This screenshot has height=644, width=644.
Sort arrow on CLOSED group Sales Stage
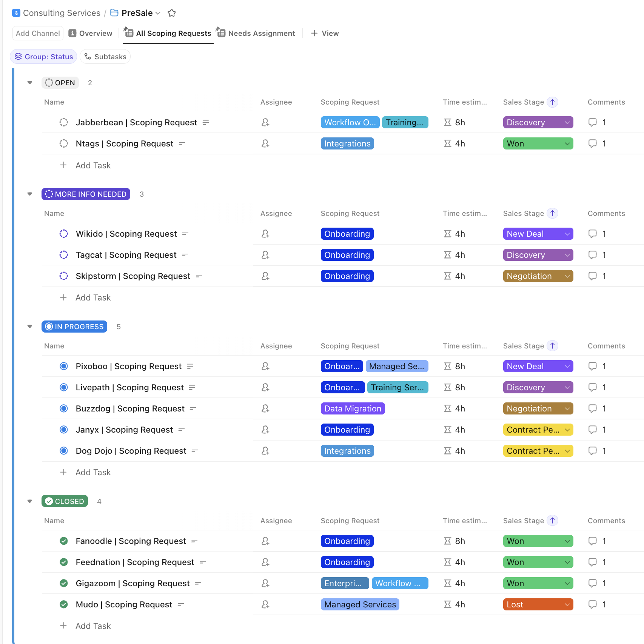553,521
